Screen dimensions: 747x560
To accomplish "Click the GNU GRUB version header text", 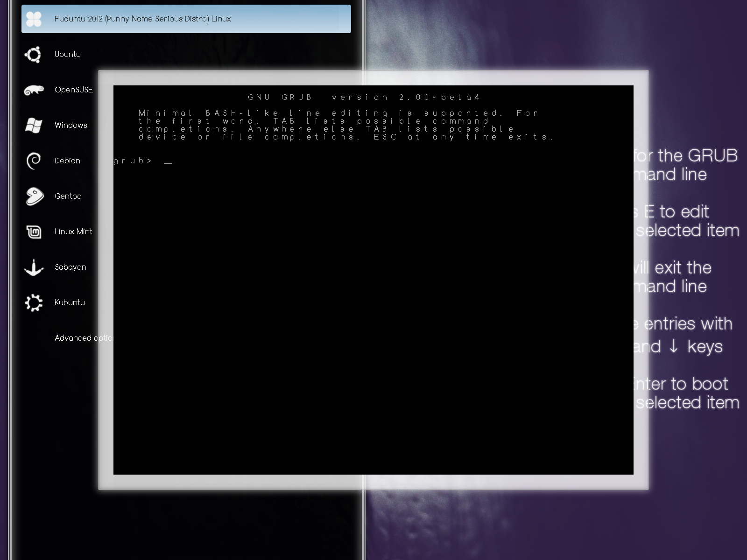I will (x=364, y=97).
